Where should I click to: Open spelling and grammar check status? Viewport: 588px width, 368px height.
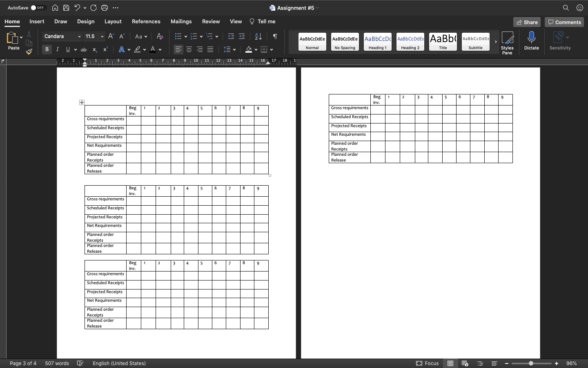point(80,363)
